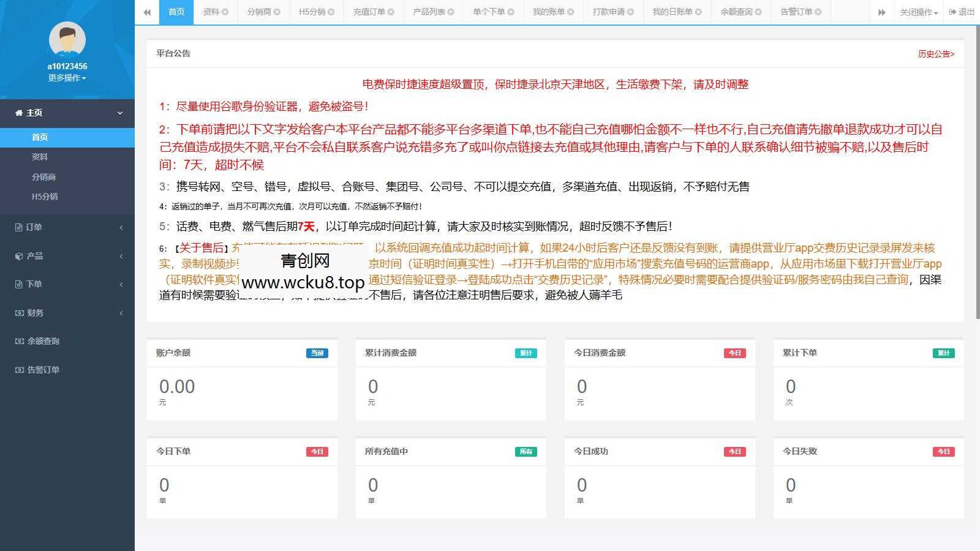
Task: Collapse the 主页 sidebar section chevron
Action: [120, 113]
